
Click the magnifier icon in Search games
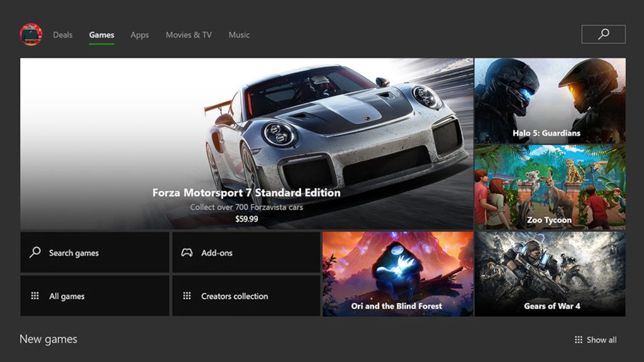coord(35,253)
